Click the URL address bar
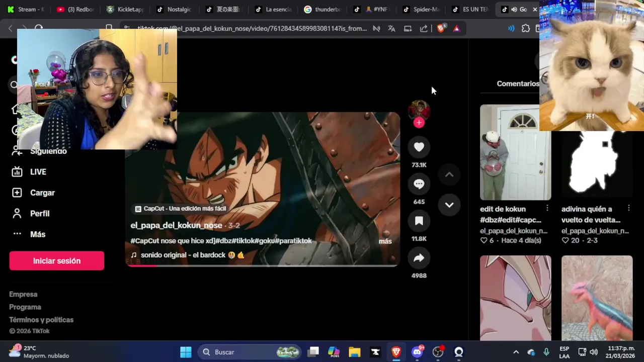This screenshot has width=644, height=362. coord(252,29)
